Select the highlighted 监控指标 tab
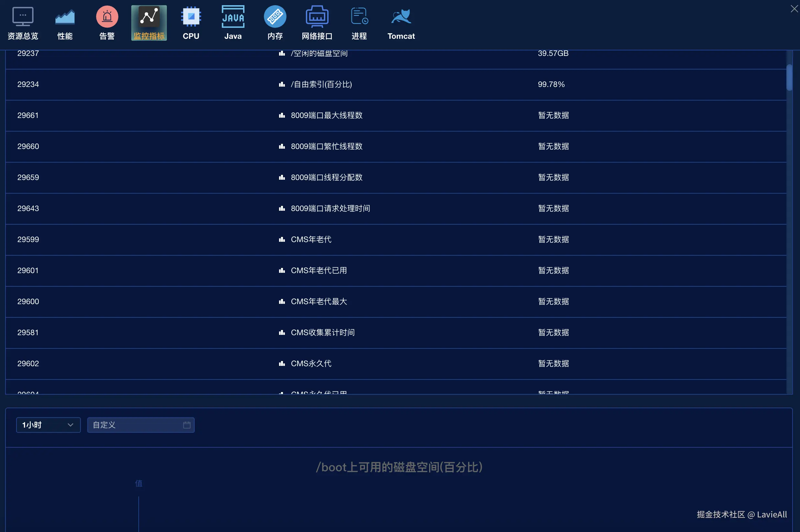The image size is (800, 532). coord(149,23)
